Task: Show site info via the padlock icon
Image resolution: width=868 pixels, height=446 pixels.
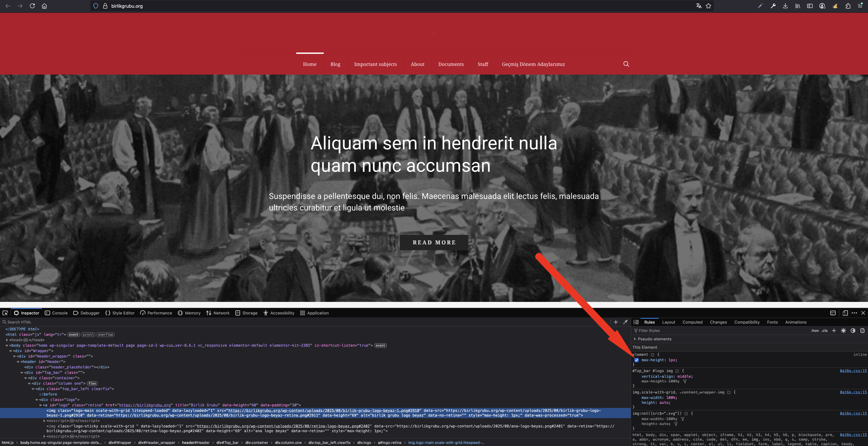Action: [x=105, y=6]
